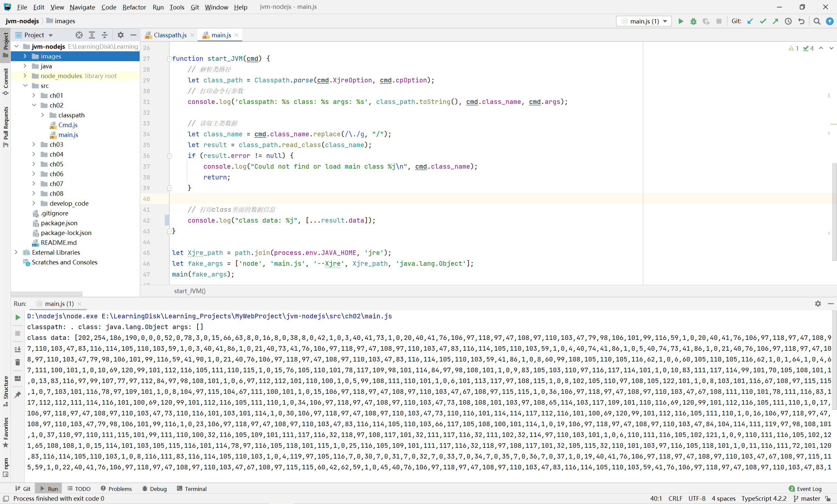Toggle fold marker on start_JVM function line
837x504 pixels.
tap(169, 59)
